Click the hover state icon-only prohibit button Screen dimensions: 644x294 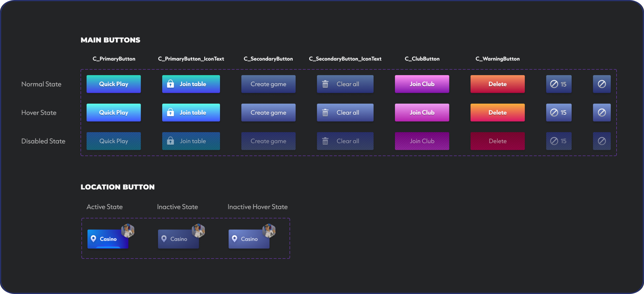click(602, 113)
